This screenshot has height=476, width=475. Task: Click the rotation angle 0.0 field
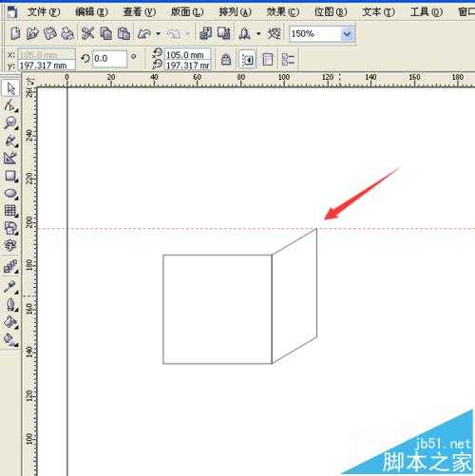tap(109, 59)
